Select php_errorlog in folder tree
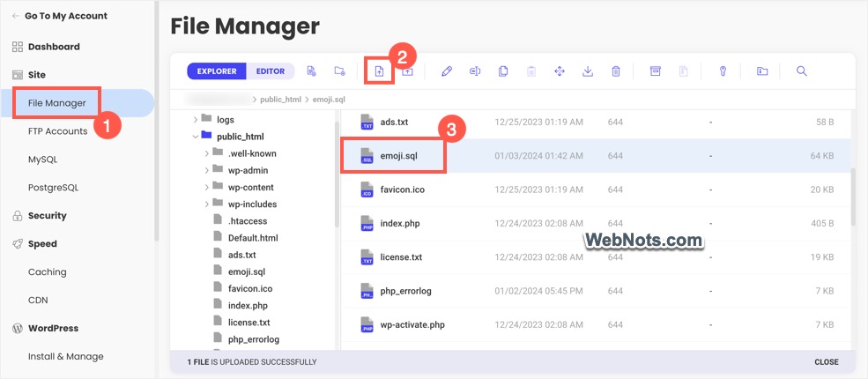This screenshot has width=868, height=379. (x=254, y=339)
